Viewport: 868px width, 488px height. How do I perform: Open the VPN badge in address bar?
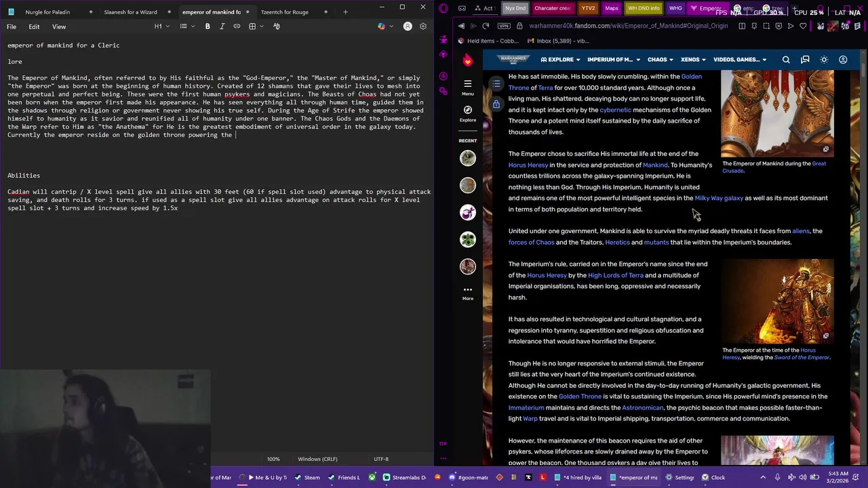503,26
